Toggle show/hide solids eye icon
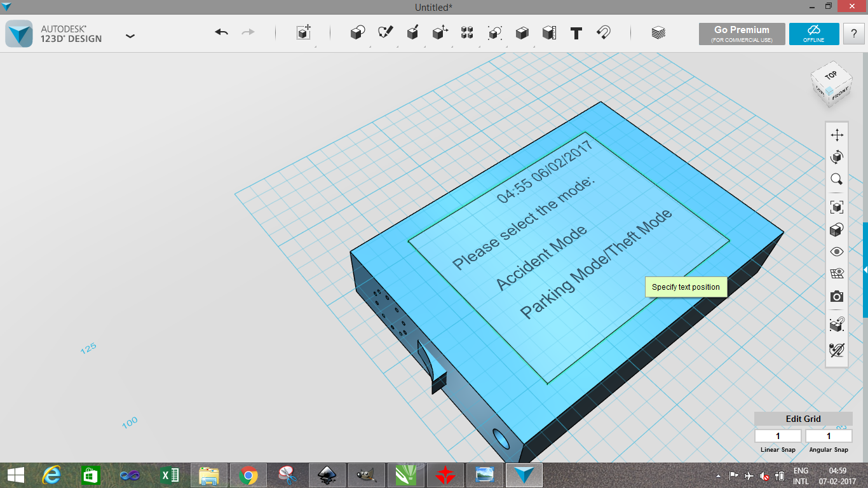 click(x=837, y=252)
